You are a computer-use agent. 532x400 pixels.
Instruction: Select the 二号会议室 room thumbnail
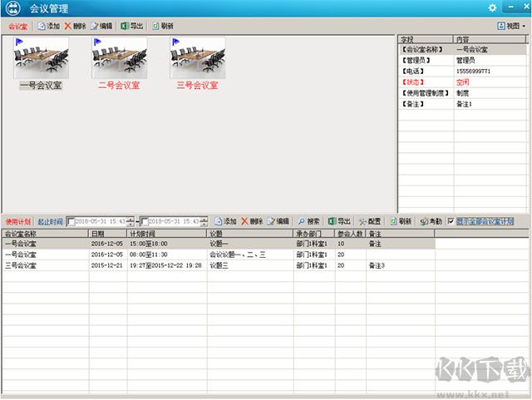pos(119,64)
